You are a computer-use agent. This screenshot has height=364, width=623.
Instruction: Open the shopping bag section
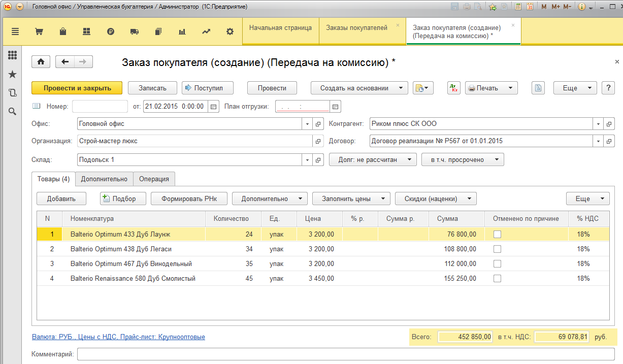(x=63, y=31)
